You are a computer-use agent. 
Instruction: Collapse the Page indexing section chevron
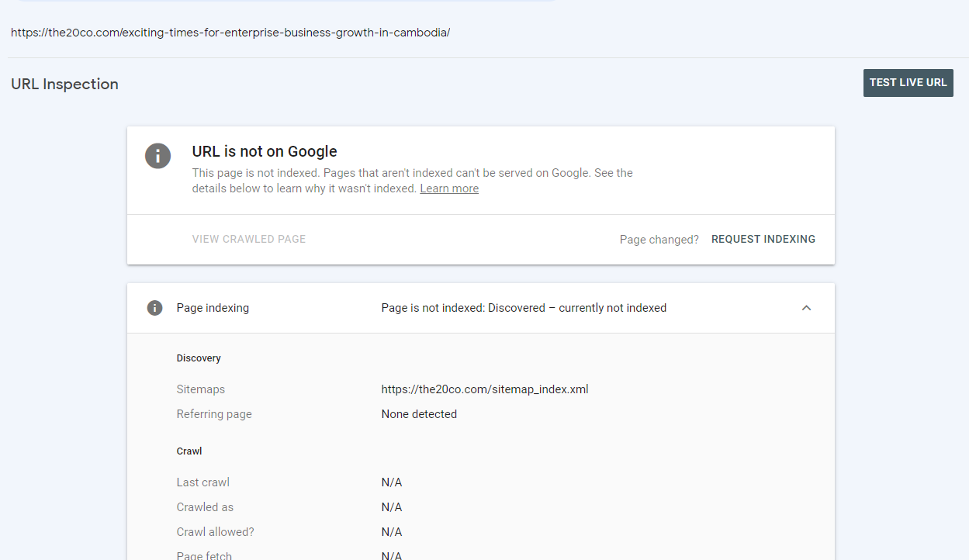tap(806, 308)
